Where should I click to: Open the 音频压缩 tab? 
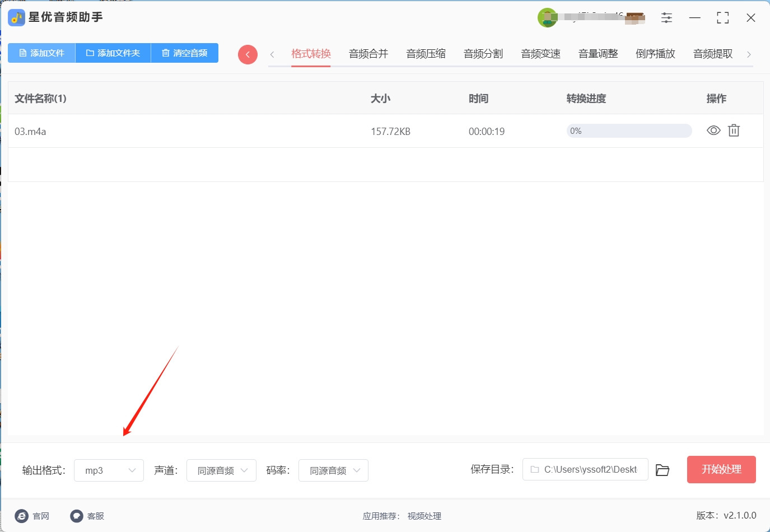426,54
